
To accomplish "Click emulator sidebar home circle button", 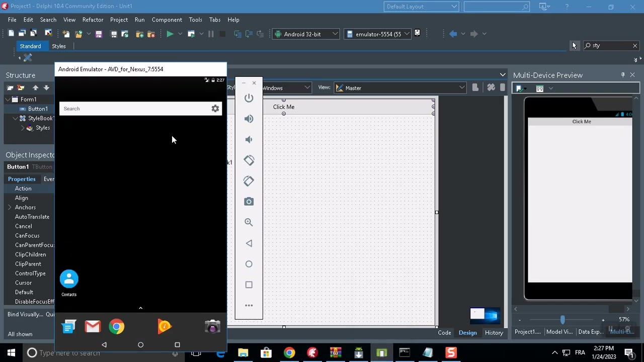I will click(x=249, y=264).
